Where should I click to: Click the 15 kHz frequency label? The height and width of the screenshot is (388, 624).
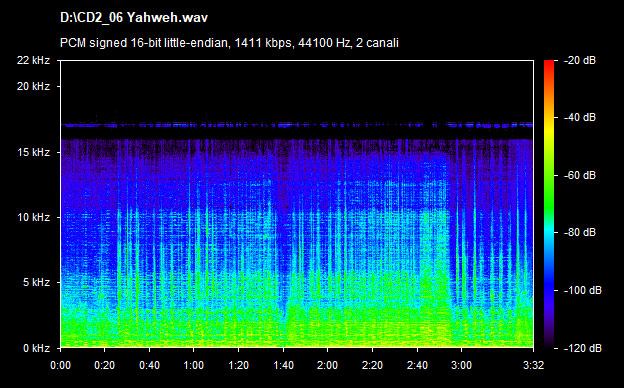click(33, 152)
